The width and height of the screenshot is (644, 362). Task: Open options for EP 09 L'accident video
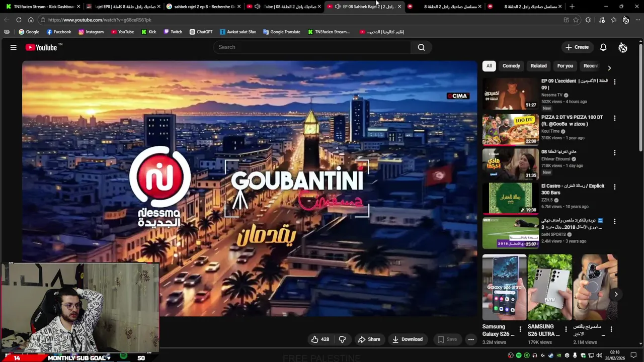[x=614, y=81]
